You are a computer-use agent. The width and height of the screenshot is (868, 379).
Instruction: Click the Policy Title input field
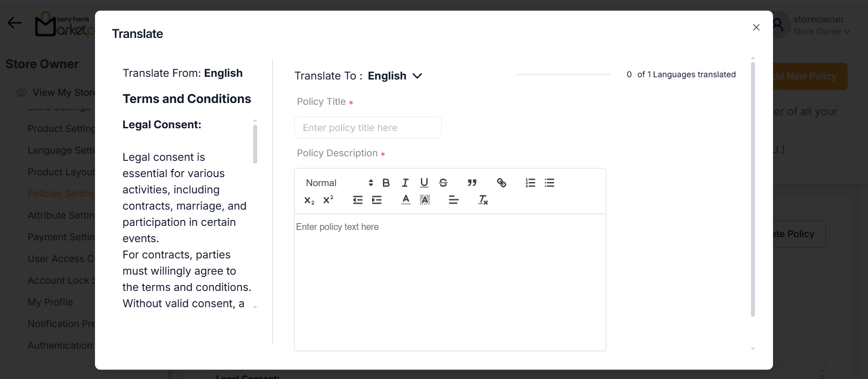pos(368,128)
